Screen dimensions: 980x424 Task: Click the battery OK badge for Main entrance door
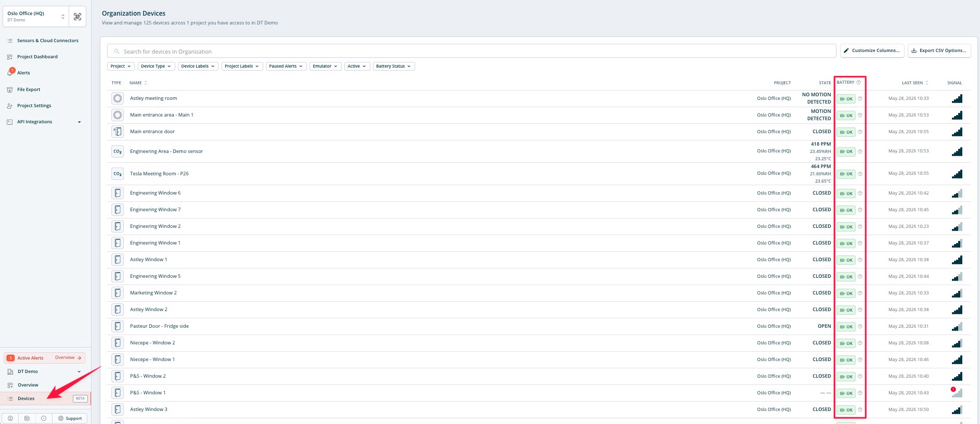point(846,132)
